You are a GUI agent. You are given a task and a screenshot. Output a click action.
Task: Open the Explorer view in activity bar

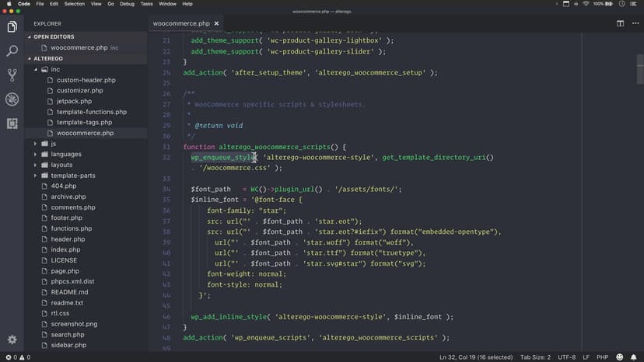tap(12, 27)
